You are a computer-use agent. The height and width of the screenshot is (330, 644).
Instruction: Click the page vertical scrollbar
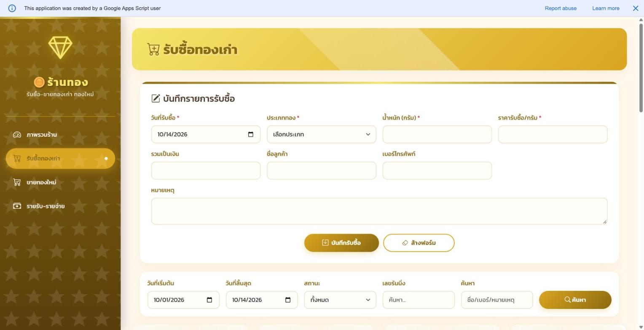pyautogui.click(x=641, y=67)
